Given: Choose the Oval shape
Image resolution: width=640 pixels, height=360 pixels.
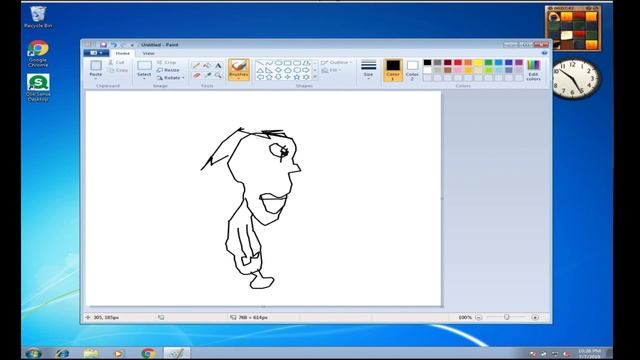Looking at the screenshot, I should click(278, 63).
